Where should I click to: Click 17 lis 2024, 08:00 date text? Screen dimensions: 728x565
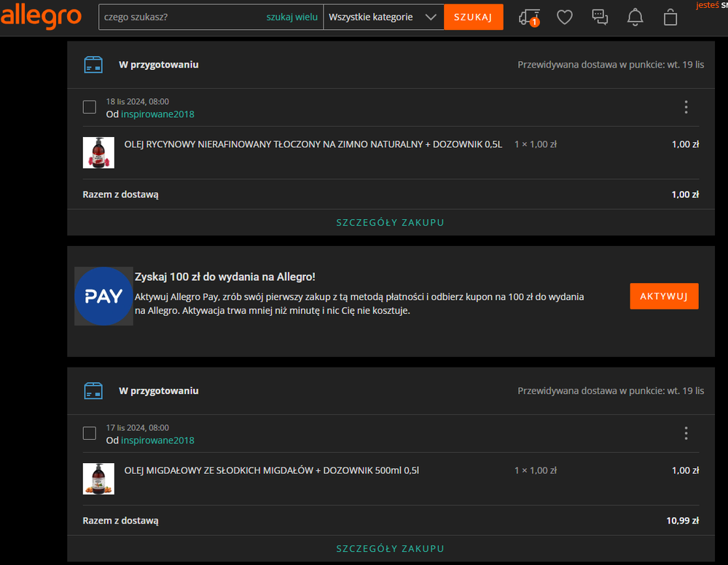138,427
